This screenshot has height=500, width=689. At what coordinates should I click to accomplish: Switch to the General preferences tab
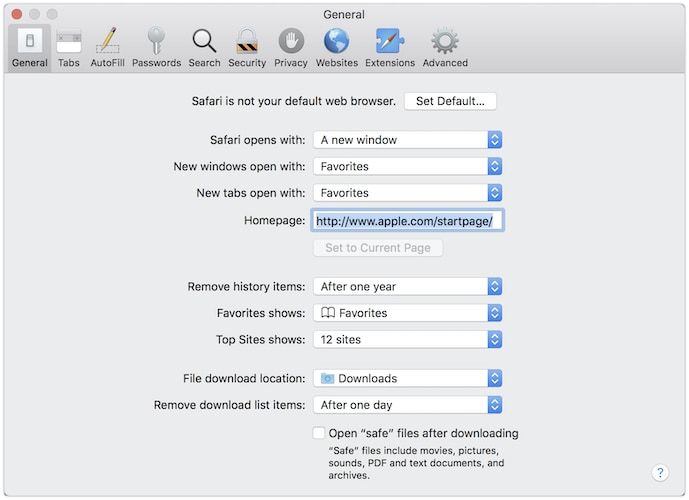coord(30,48)
